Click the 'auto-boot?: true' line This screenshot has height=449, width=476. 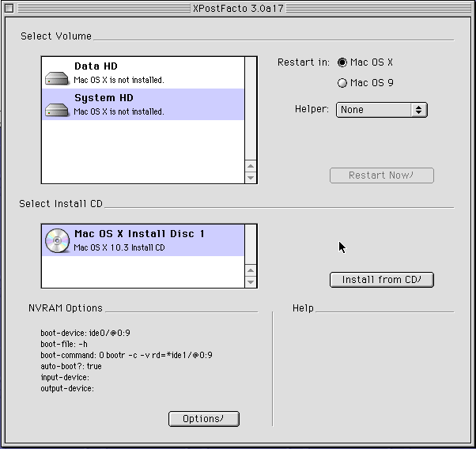click(71, 367)
